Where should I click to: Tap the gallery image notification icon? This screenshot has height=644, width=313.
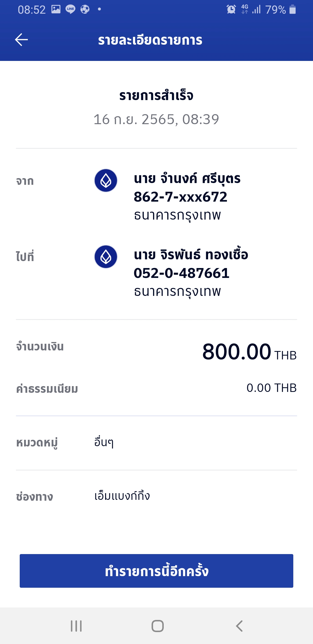(x=56, y=9)
